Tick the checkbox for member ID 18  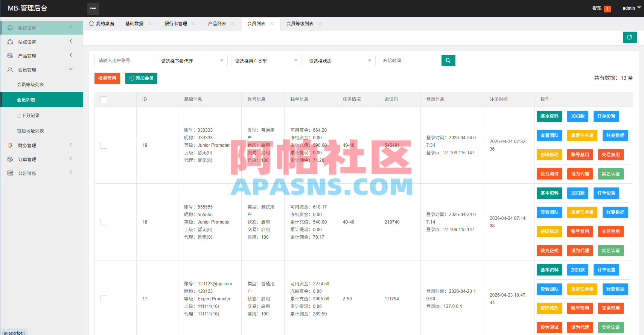point(104,222)
